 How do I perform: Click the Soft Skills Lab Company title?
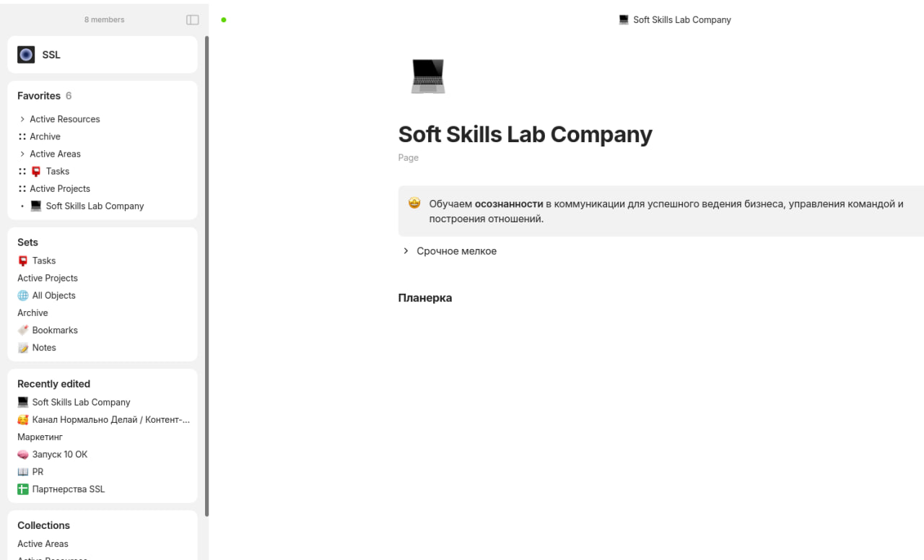click(x=525, y=134)
